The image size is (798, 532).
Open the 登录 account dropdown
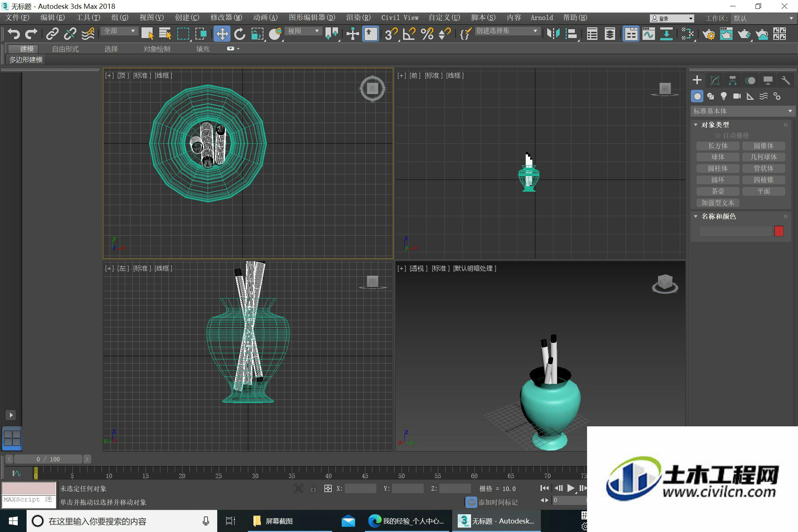pos(672,18)
